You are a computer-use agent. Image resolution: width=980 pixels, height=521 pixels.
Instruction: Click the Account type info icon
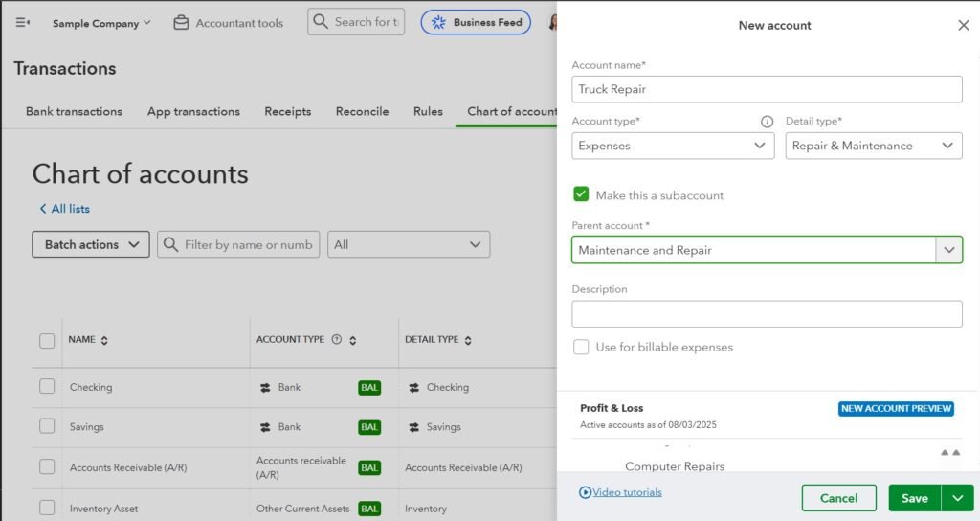point(767,122)
